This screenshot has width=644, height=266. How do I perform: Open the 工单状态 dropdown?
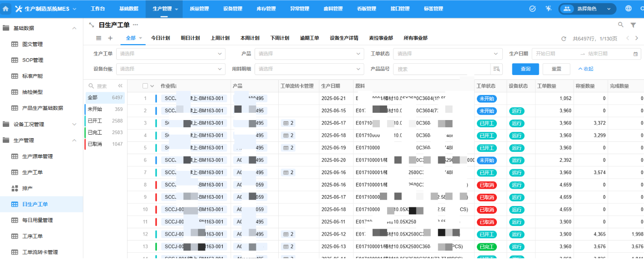pos(447,54)
